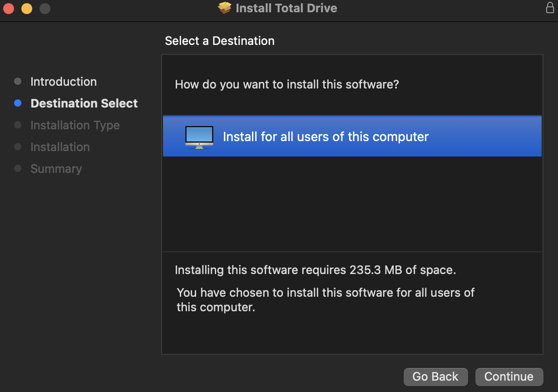Click the package icon in the title bar
The height and width of the screenshot is (392, 558).
coord(224,8)
